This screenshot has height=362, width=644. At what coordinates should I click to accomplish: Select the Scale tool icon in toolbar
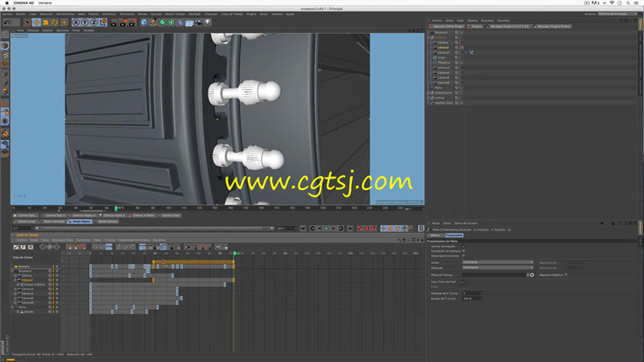46,23
